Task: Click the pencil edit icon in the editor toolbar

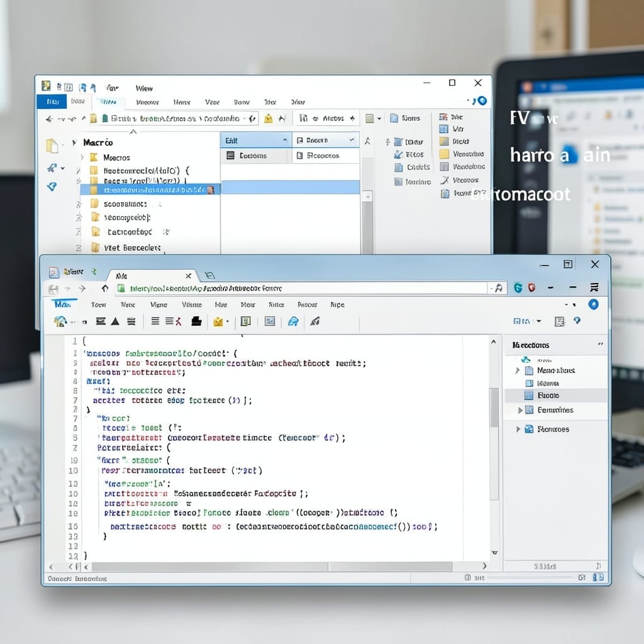Action: coord(315,321)
